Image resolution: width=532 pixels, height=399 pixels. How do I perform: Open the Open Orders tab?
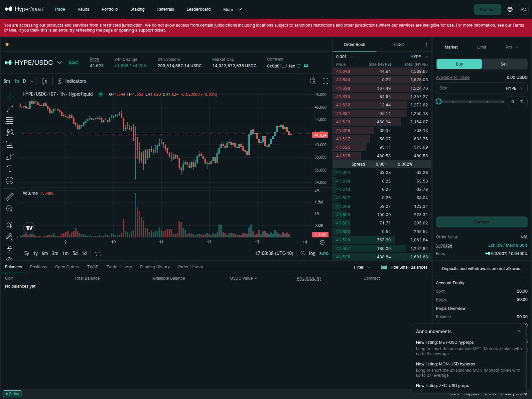(x=67, y=267)
